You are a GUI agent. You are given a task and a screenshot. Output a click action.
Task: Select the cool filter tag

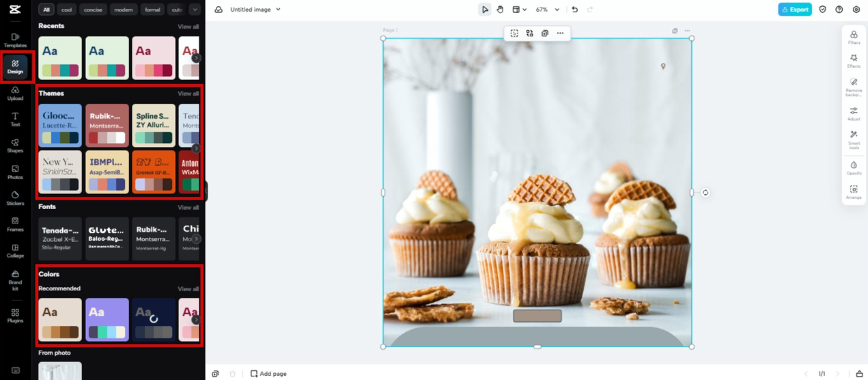click(66, 10)
